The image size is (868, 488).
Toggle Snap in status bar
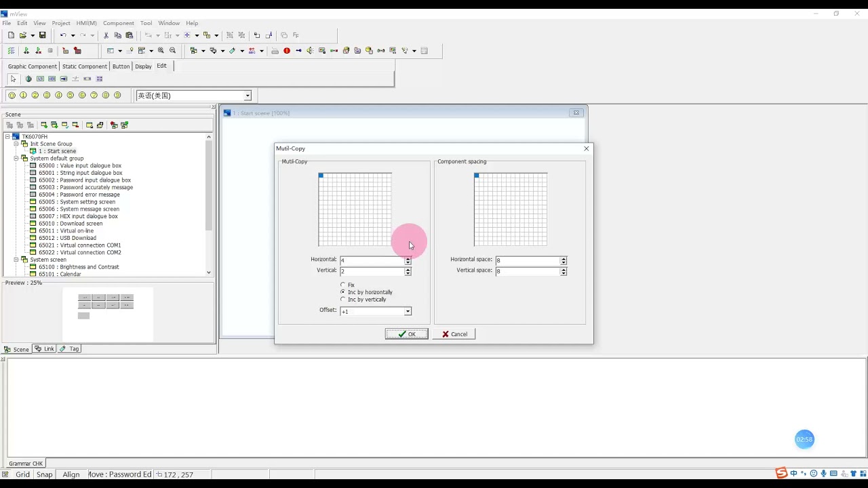click(45, 474)
